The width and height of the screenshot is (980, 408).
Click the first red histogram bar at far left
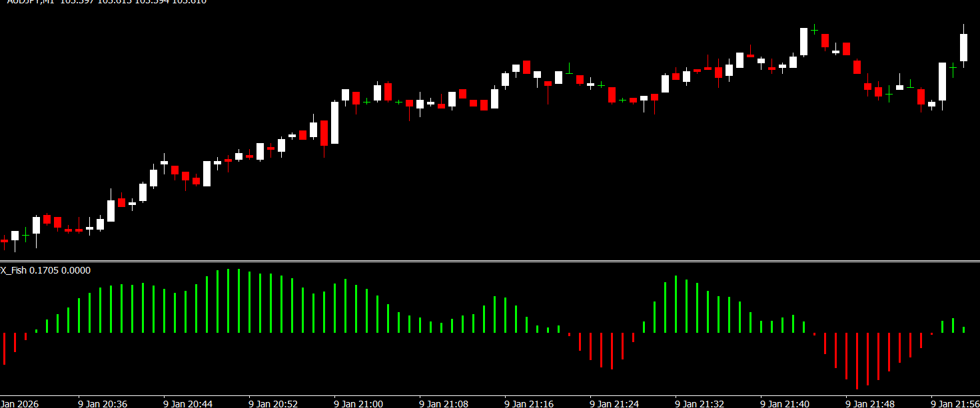point(4,348)
